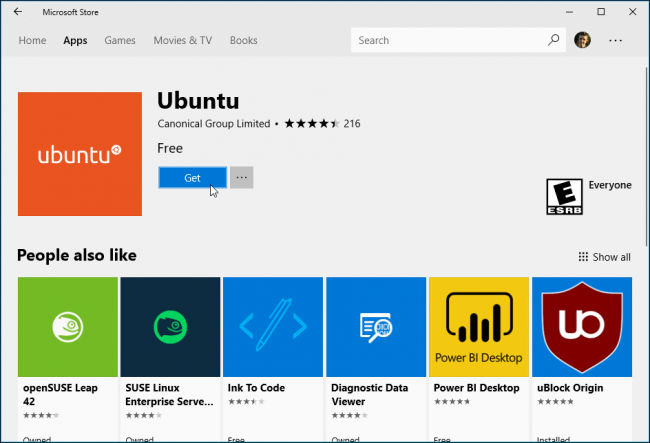This screenshot has height=443, width=650.
Task: Click the ellipsis button next to Get
Action: (242, 178)
